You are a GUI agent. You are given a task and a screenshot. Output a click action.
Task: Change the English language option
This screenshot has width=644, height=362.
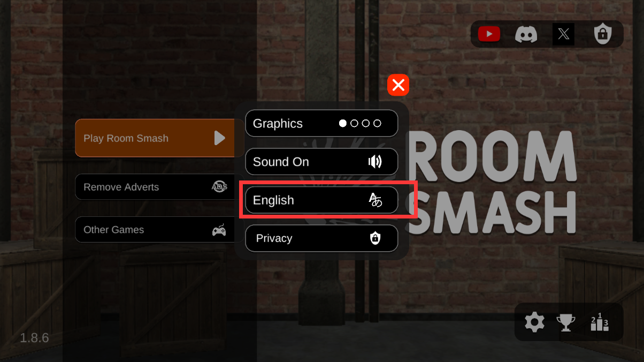coord(321,200)
